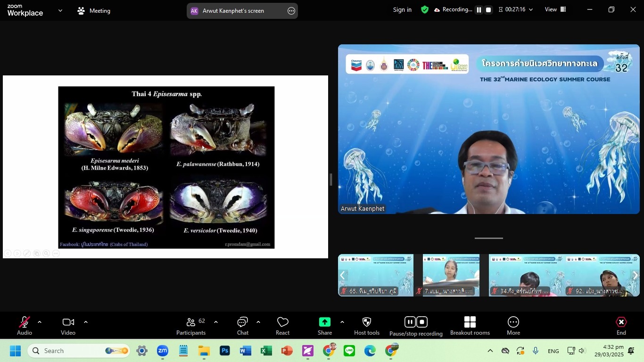The image size is (644, 362).
Task: Pause the recording in the top bar
Action: click(x=479, y=10)
